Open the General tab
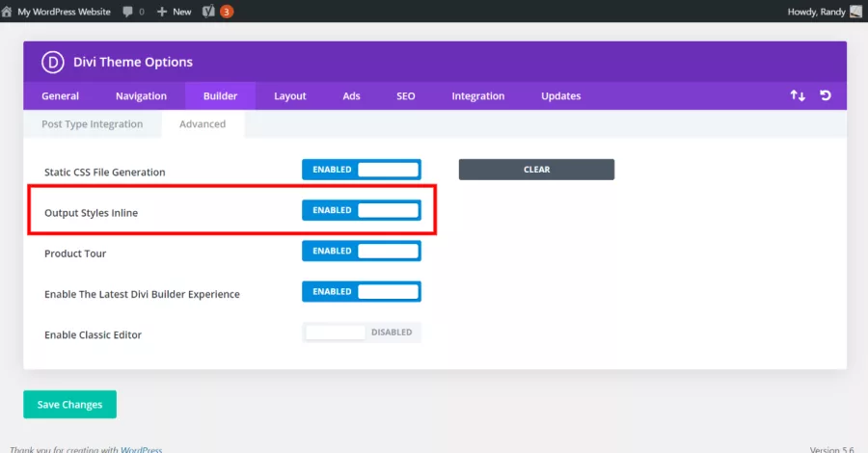Screen dimensions: 868x453 pyautogui.click(x=61, y=95)
